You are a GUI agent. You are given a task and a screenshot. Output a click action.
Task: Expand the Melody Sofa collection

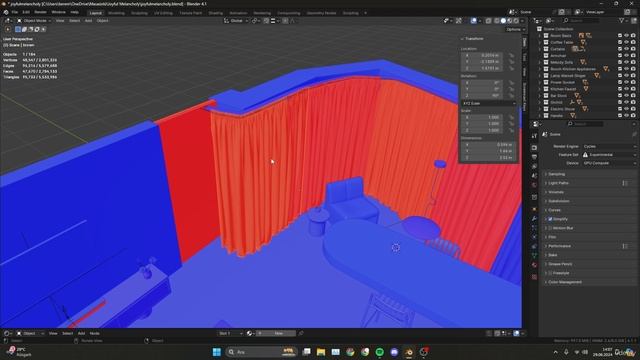tap(540, 62)
